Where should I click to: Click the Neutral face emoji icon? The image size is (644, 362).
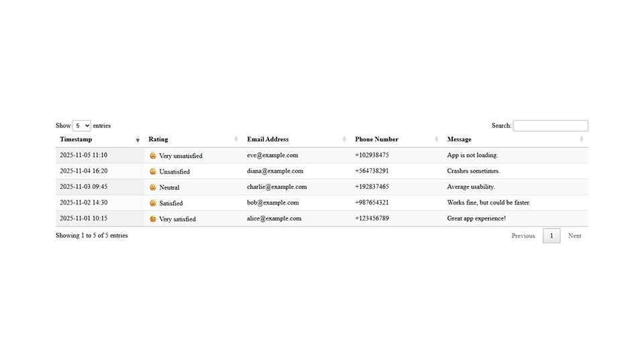click(153, 188)
